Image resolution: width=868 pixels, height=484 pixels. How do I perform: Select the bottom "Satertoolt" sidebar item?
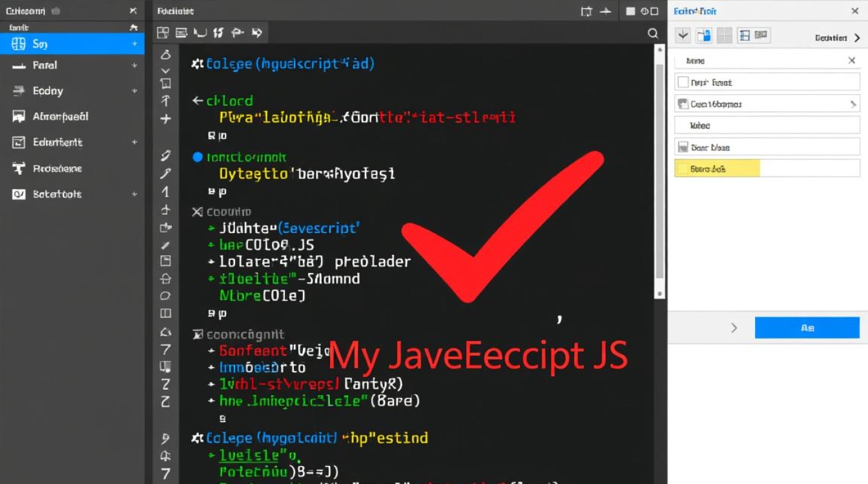(x=72, y=194)
